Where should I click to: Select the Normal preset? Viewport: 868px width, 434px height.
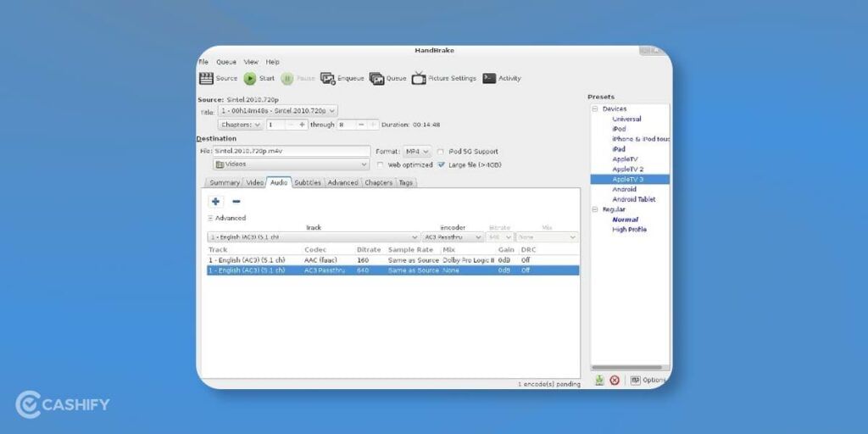point(625,220)
